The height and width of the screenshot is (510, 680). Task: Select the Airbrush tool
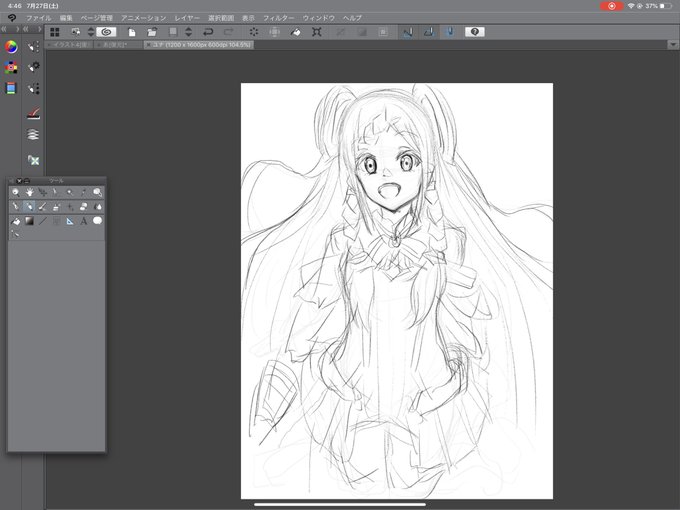(x=56, y=207)
